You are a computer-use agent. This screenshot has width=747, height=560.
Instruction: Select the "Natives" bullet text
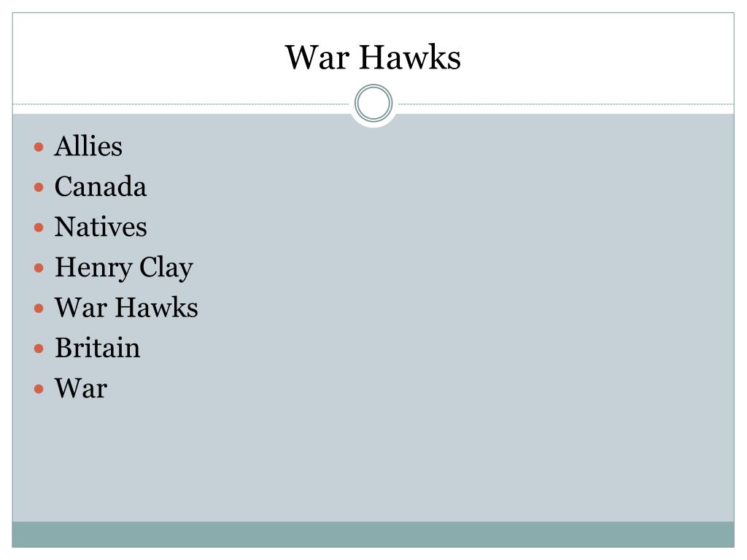coord(101,227)
